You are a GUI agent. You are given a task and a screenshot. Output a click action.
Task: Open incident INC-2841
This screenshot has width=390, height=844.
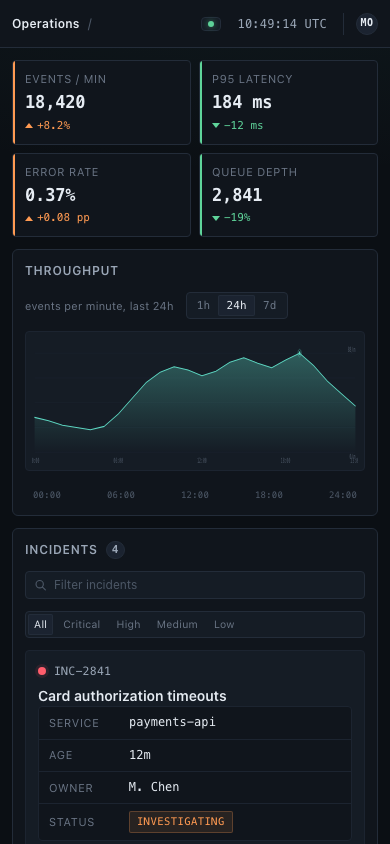pos(82,671)
